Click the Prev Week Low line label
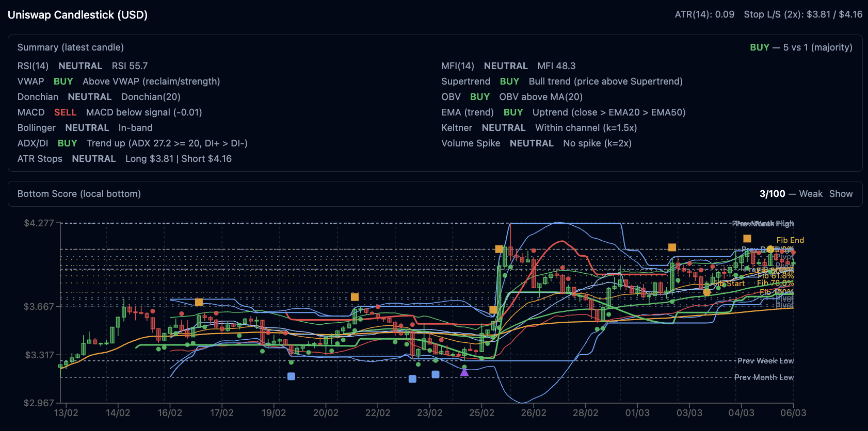Viewport: 868px width, 431px height. 765,361
